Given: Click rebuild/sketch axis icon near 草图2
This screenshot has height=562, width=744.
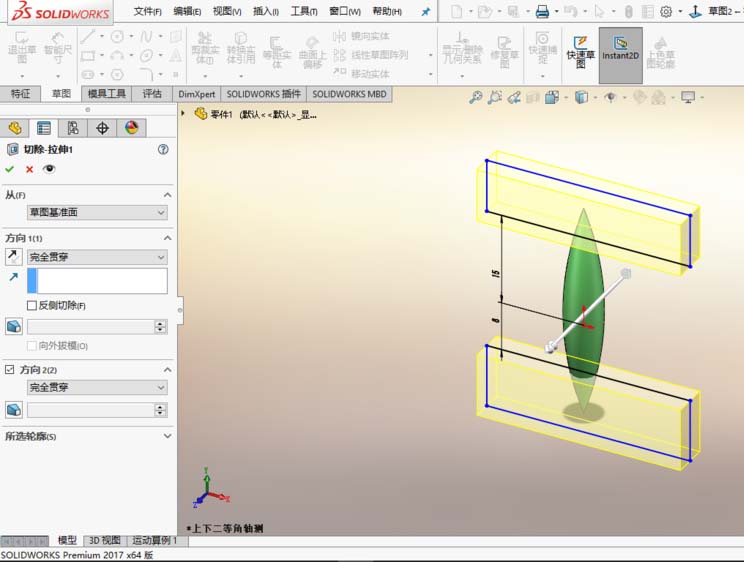Looking at the screenshot, I should click(x=695, y=11).
